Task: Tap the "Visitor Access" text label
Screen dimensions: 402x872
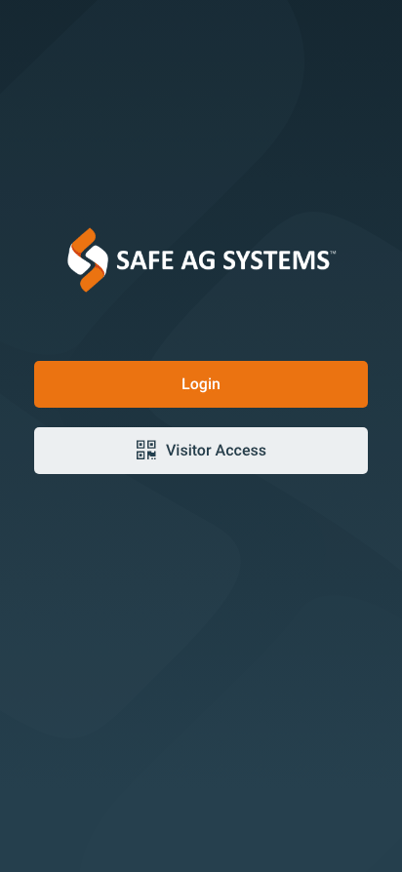Action: pyautogui.click(x=216, y=450)
